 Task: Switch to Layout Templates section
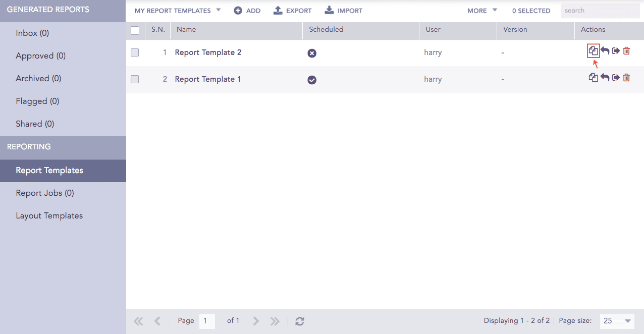pos(49,216)
